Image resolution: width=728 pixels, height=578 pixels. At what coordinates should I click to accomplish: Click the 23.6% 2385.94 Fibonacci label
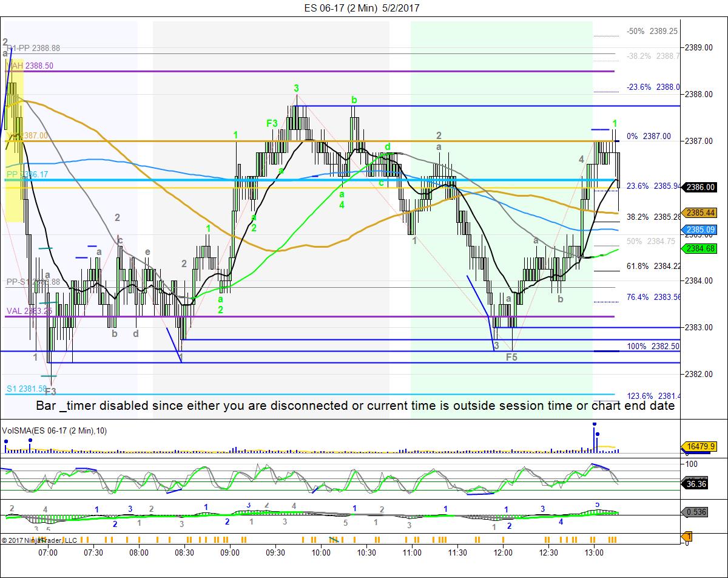(652, 186)
